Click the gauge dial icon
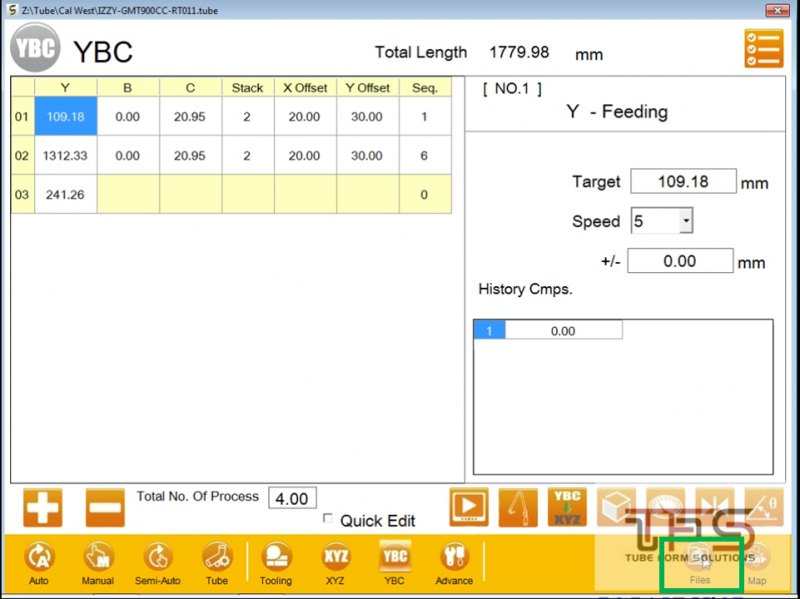800x599 pixels. (x=665, y=507)
